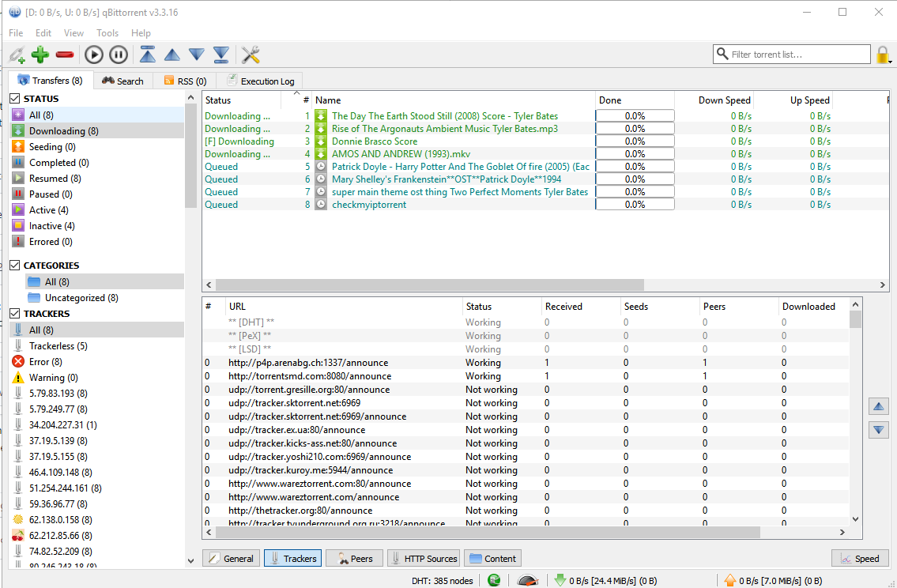
Task: Select the Completed (0) status filter
Action: click(x=97, y=163)
